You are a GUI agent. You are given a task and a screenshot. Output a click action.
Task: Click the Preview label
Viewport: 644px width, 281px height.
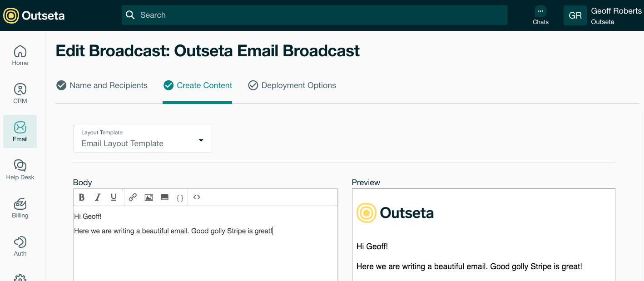click(x=366, y=182)
